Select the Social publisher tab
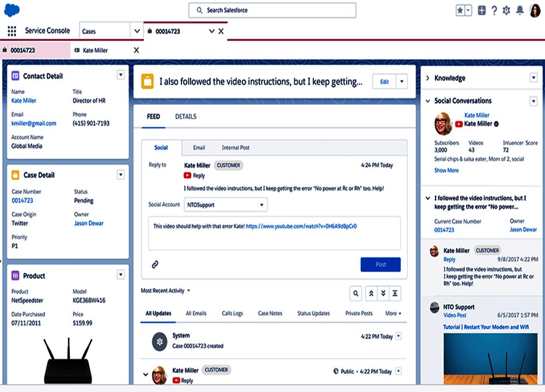This screenshot has height=392, width=545. 161,148
